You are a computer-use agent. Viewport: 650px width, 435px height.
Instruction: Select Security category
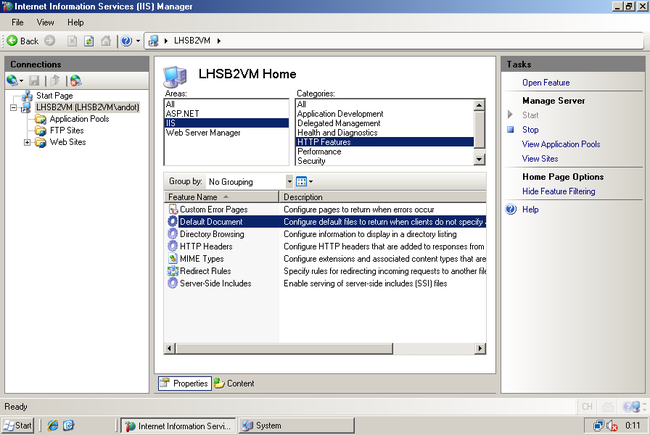pyautogui.click(x=385, y=161)
